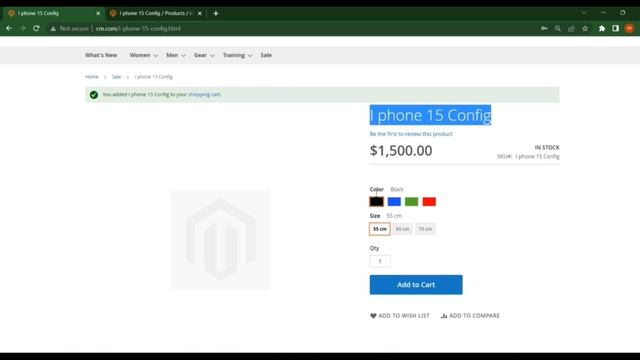640x360 pixels.
Task: Close the Products admin tab
Action: 200,13
